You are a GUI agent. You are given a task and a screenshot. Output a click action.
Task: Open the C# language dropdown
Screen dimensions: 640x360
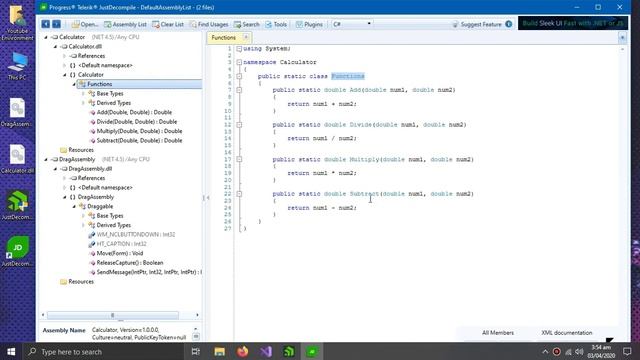(x=351, y=24)
